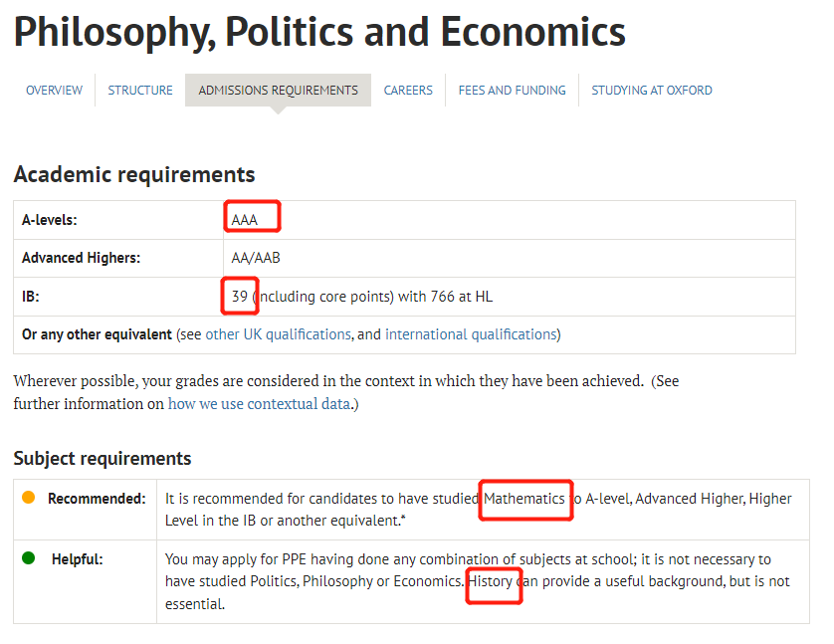This screenshot has width=834, height=644.
Task: Click the highlighted AAA A-levels value
Action: click(245, 220)
